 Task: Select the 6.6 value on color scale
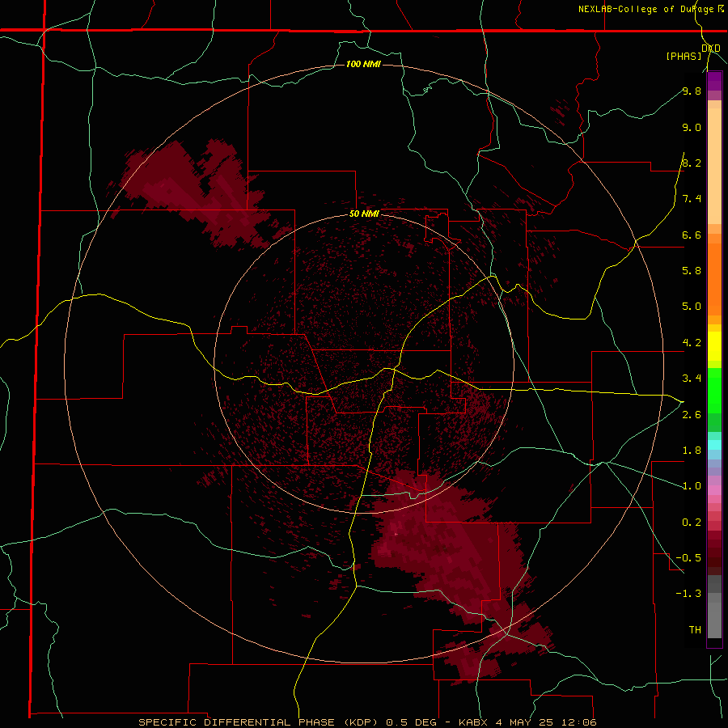pyautogui.click(x=692, y=235)
